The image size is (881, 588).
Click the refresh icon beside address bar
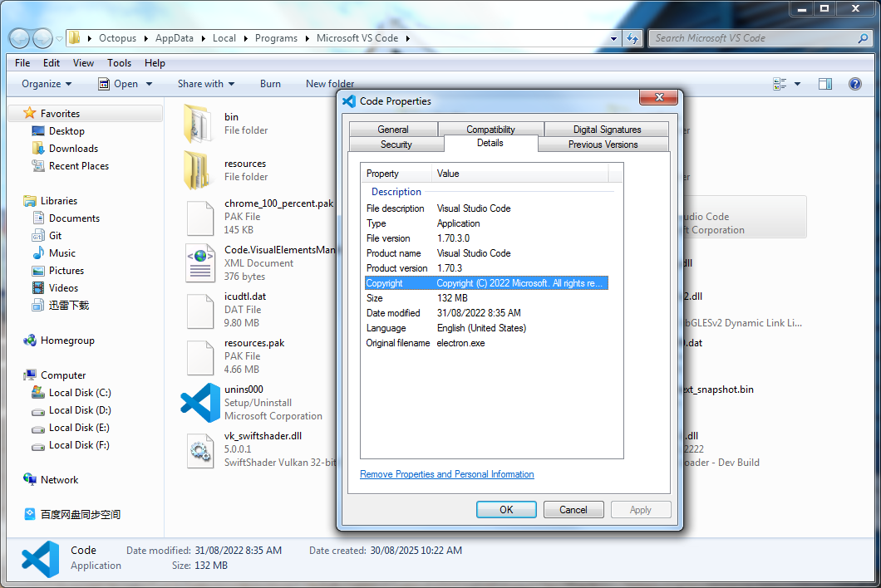633,38
